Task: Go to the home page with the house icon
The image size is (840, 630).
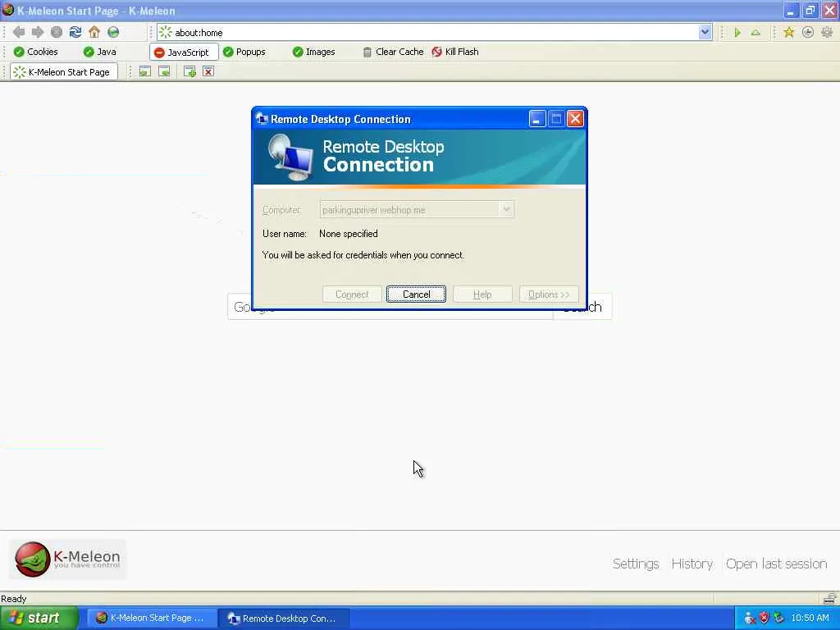Action: point(94,32)
